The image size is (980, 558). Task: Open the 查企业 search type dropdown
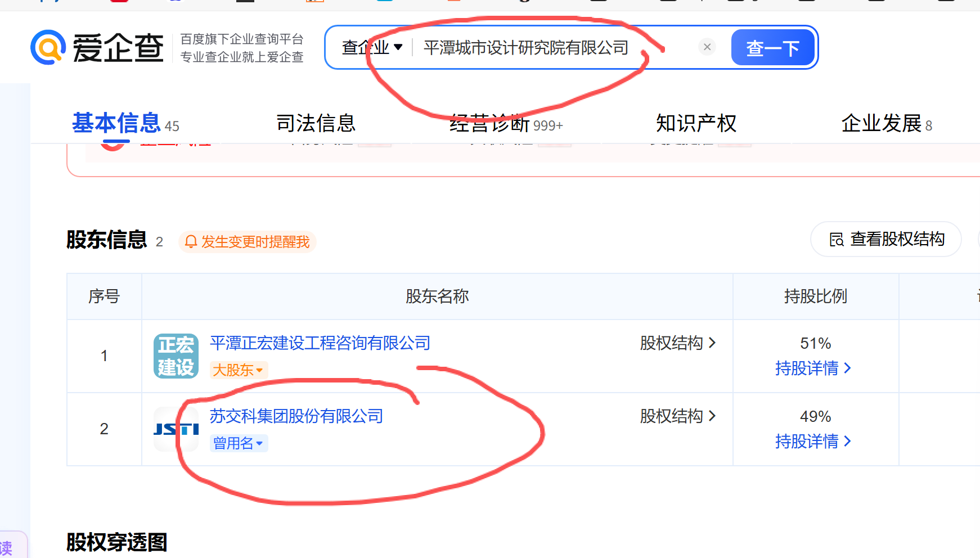point(372,47)
